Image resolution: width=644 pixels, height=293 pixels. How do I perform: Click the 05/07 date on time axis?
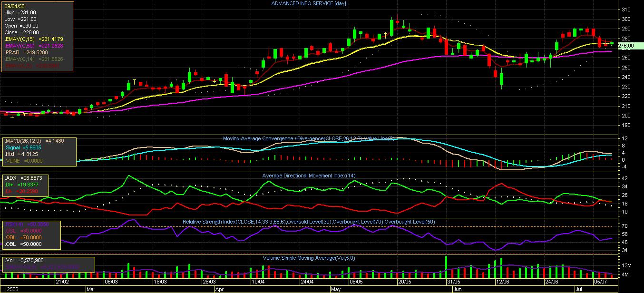pos(600,282)
